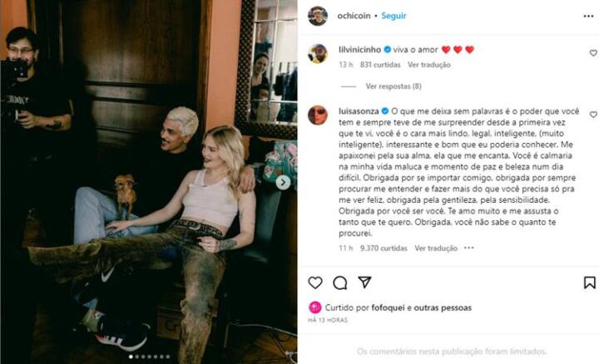Open options dots on luisasonza's comment
The image size is (599, 364).
tap(468, 248)
